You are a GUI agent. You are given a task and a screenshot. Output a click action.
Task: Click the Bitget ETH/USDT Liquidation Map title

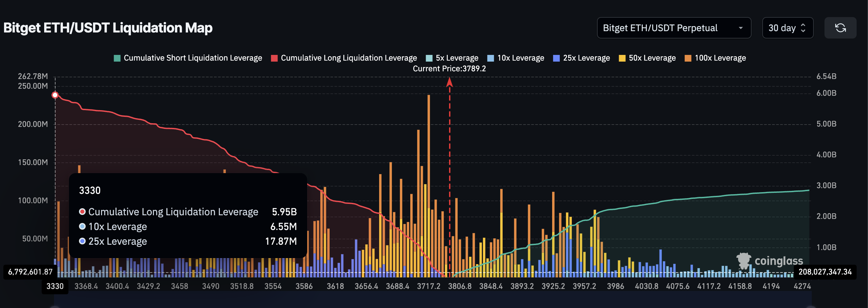108,28
